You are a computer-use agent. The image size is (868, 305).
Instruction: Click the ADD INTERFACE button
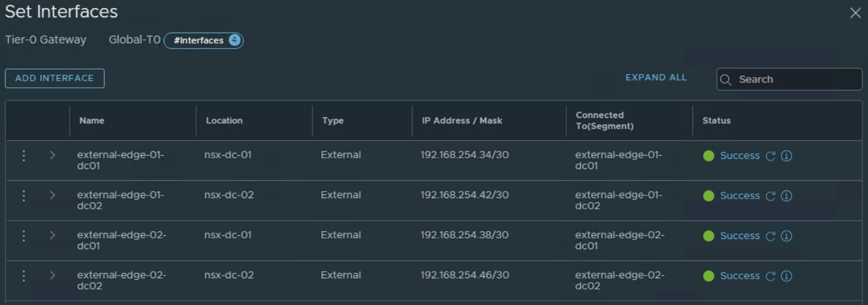55,78
